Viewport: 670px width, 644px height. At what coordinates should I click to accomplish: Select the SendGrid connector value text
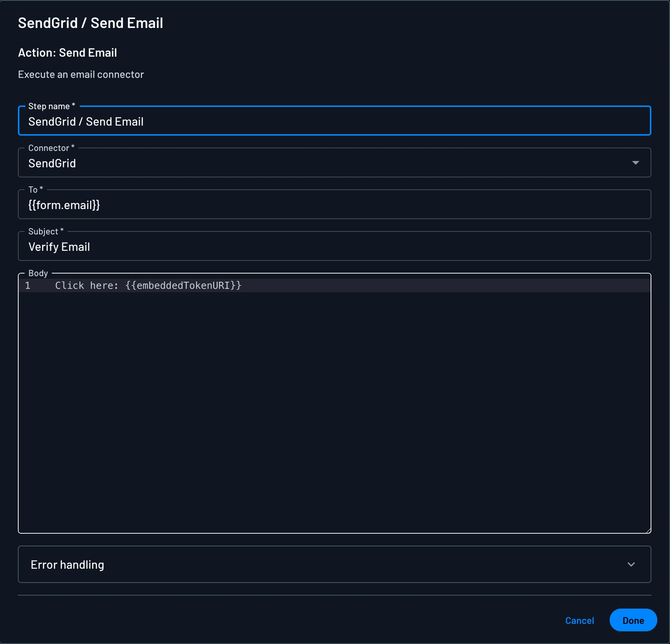point(52,163)
